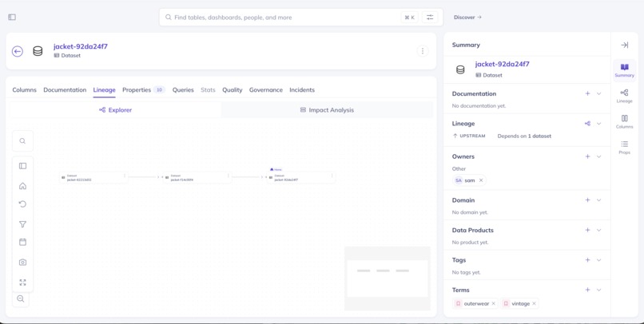Collapse the Documentation section chevron
The width and height of the screenshot is (644, 324).
[598, 93]
